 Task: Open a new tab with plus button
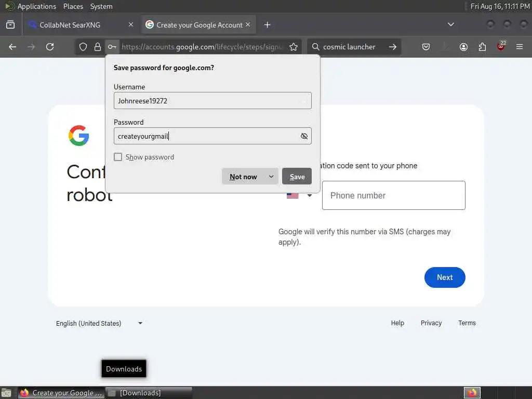pyautogui.click(x=268, y=25)
